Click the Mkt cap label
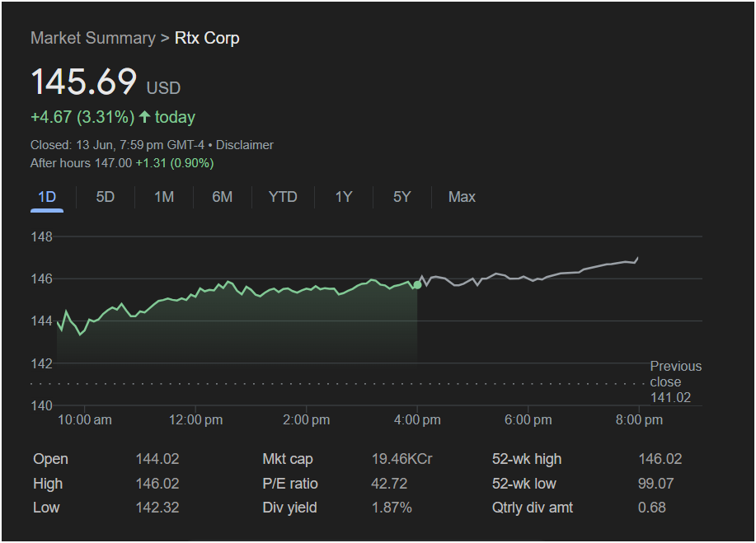This screenshot has width=756, height=543. click(288, 459)
